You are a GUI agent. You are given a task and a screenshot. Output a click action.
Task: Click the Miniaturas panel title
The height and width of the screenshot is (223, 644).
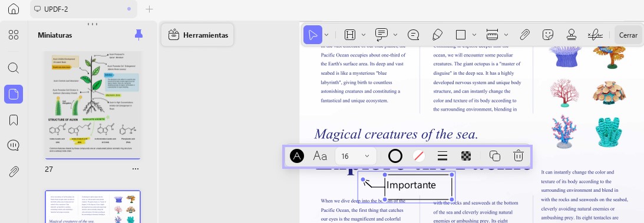click(x=55, y=35)
